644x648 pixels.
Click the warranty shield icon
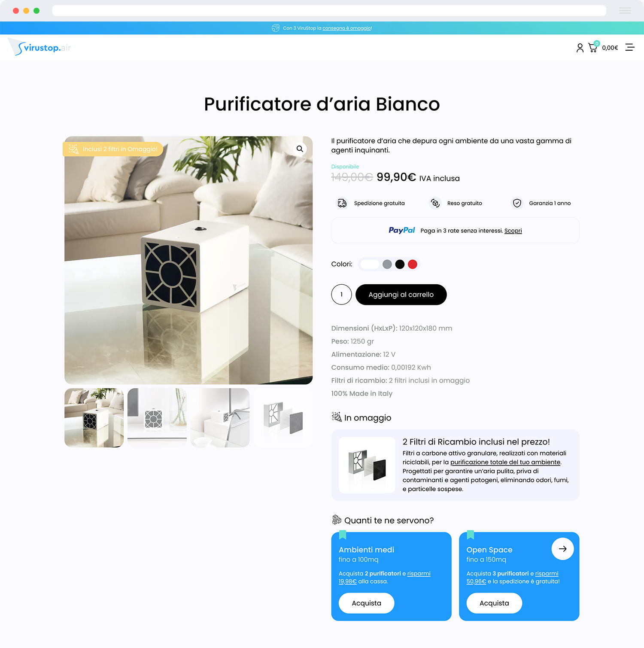pyautogui.click(x=517, y=203)
